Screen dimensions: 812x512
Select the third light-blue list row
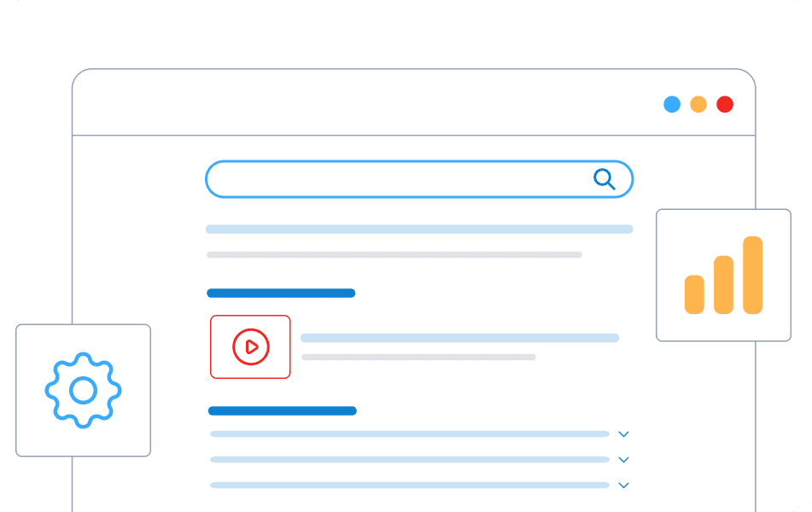pos(409,486)
